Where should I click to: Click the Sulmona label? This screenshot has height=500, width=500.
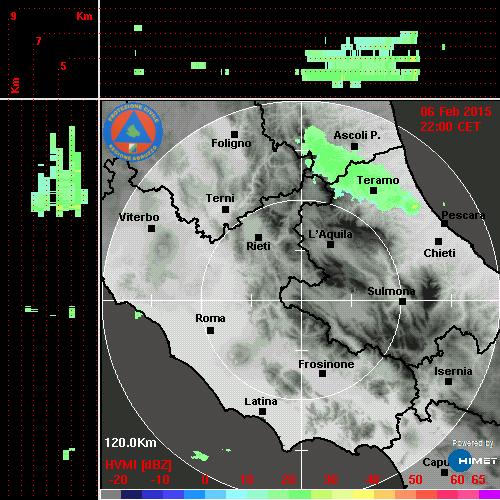(x=391, y=291)
